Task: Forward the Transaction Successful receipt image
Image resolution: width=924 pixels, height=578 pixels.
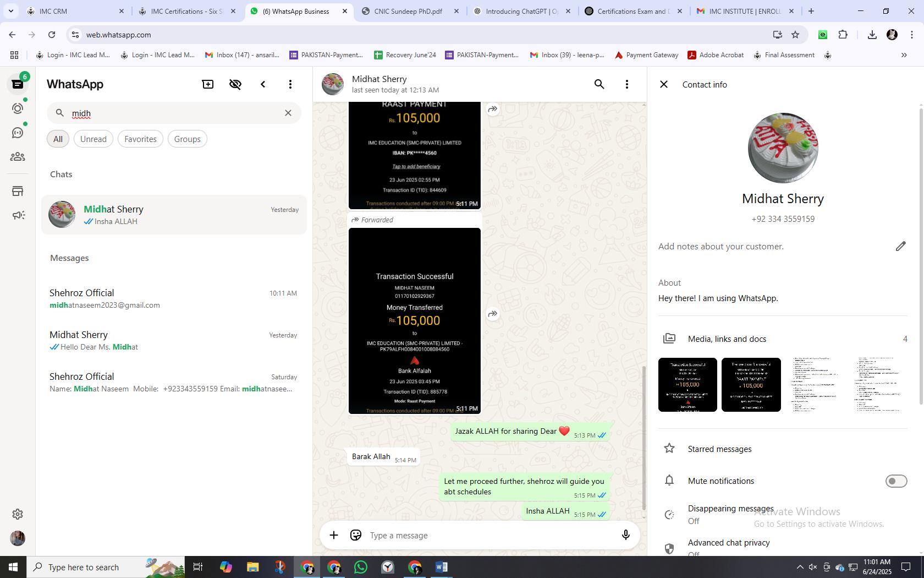Action: pos(493,314)
